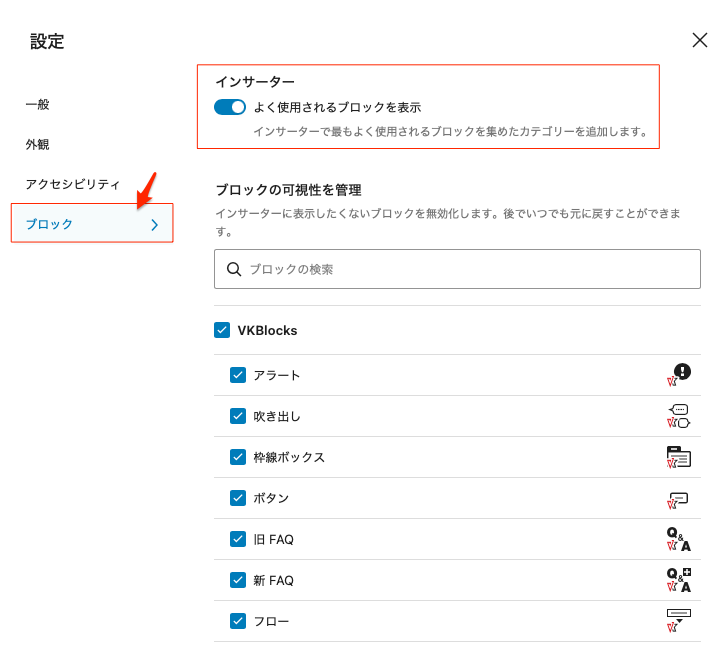
Task: Open the 一般 settings tab
Action: point(38,104)
